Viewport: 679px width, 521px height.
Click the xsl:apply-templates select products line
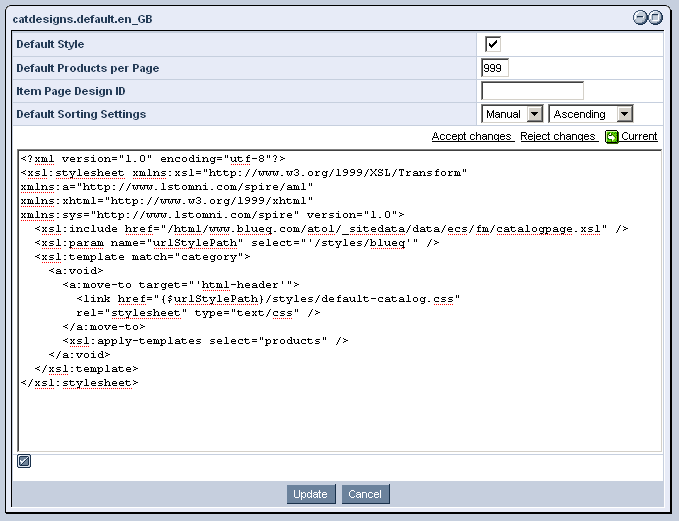click(205, 341)
